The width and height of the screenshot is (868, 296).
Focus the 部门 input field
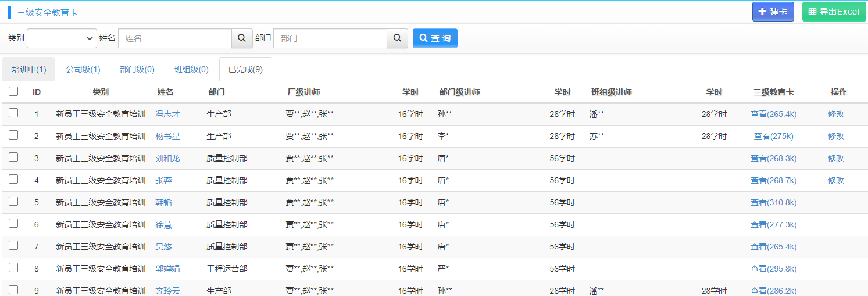pyautogui.click(x=330, y=38)
